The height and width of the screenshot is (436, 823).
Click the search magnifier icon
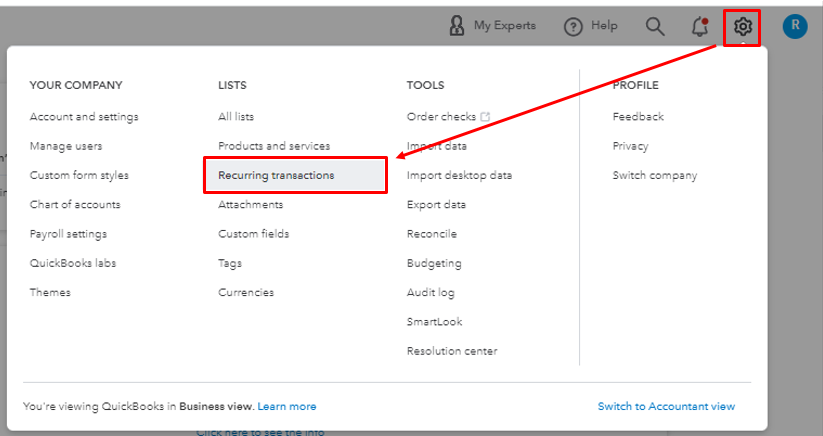(x=655, y=26)
